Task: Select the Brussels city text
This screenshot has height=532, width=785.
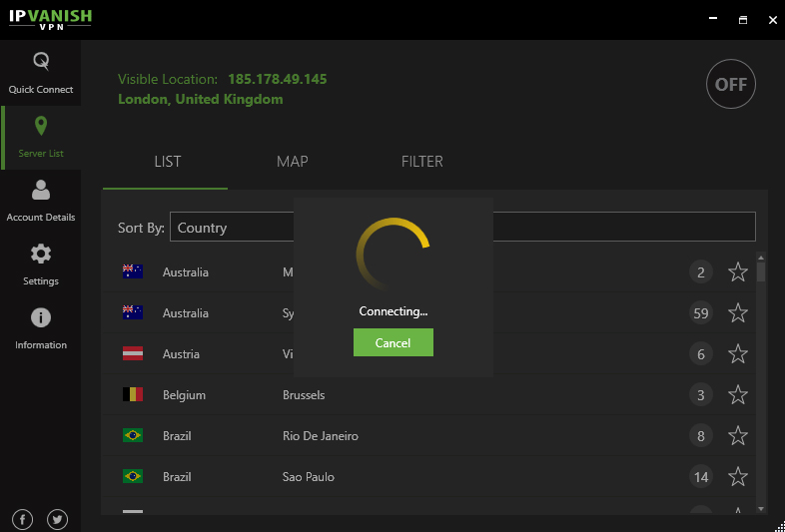Action: [304, 395]
